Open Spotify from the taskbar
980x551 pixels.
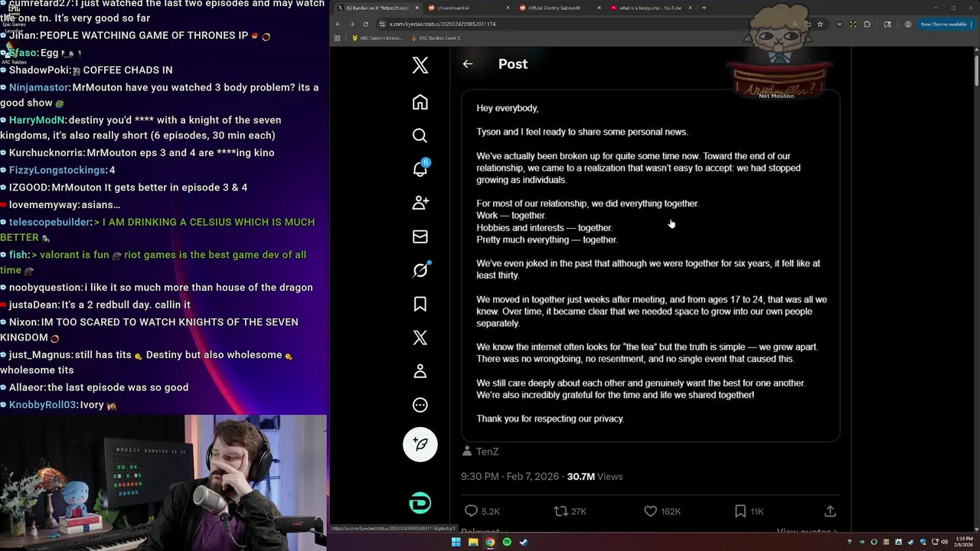tap(507, 543)
